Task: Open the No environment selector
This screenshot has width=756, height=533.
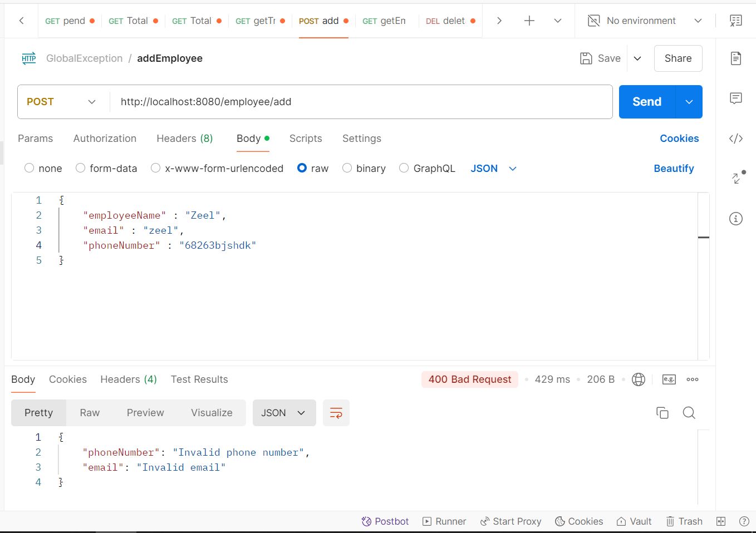Action: (x=646, y=21)
